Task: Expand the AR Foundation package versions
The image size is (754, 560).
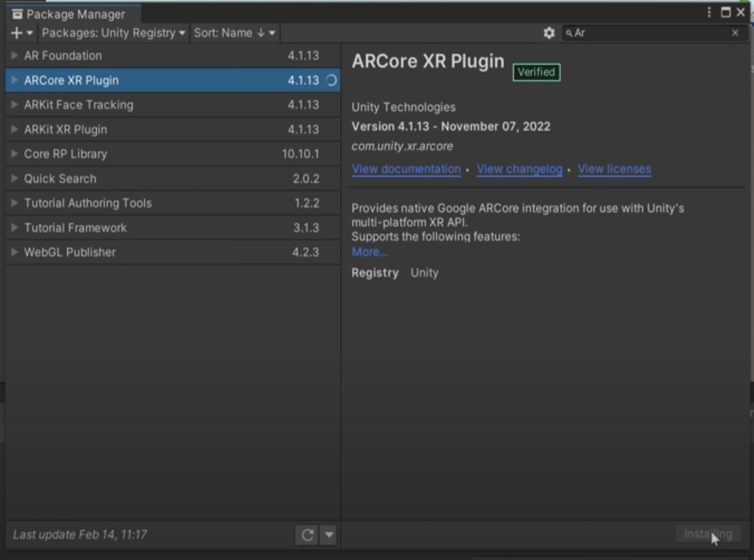Action: point(15,55)
